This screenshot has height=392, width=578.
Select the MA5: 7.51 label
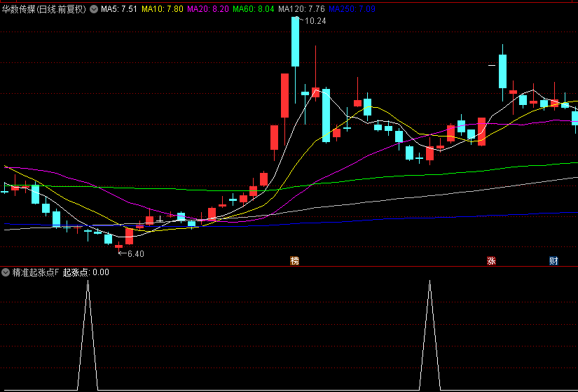click(x=119, y=9)
